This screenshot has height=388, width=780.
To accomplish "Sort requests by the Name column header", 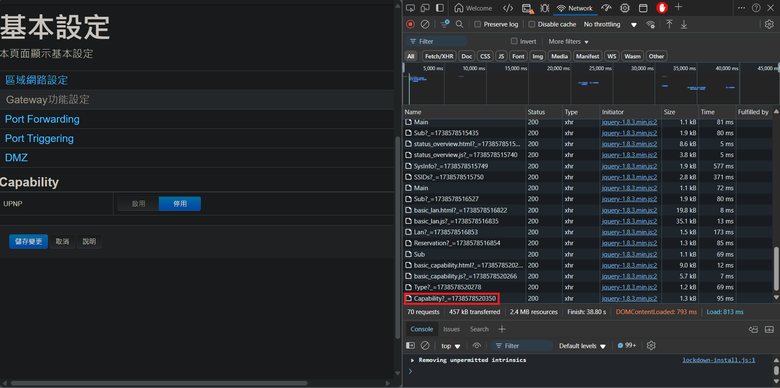I will (x=464, y=112).
